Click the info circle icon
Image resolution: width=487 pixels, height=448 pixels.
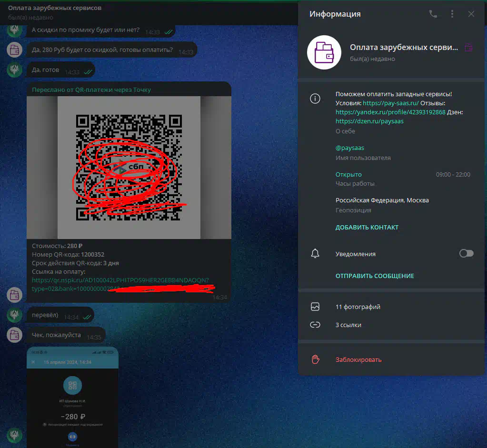coord(315,99)
